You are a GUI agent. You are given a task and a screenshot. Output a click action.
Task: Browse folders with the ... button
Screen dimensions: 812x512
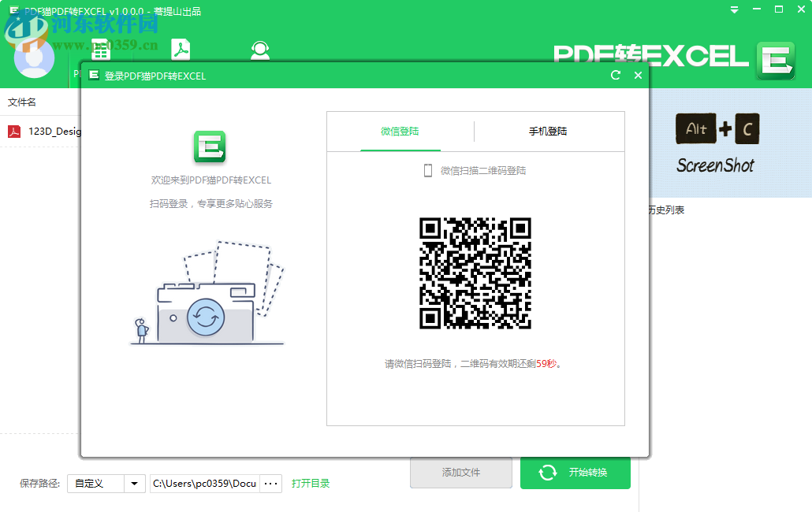click(270, 483)
